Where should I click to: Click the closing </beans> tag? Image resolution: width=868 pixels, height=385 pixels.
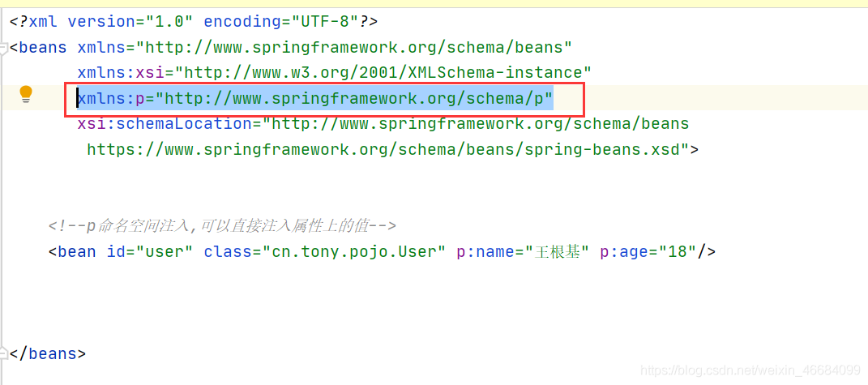pos(48,353)
